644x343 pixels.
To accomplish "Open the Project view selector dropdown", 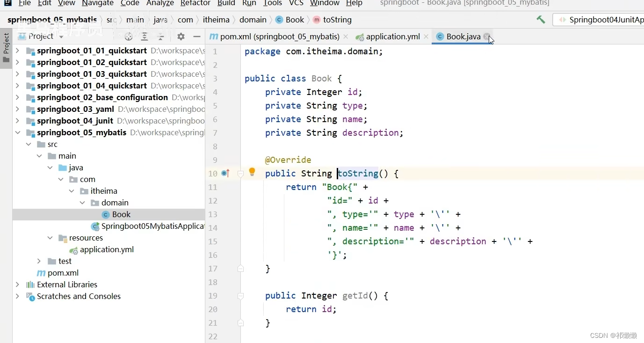I will click(x=60, y=36).
